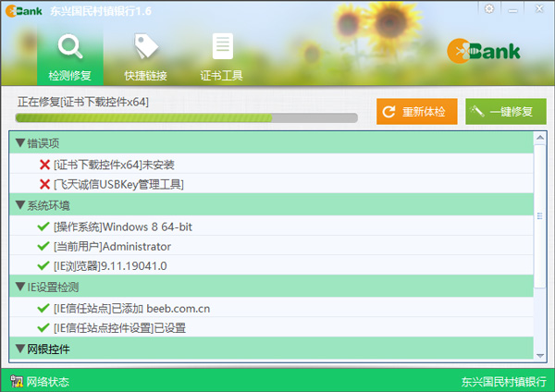
Task: Select row [IE信任站点]已添加 beeb.com.cn
Action: tap(271, 308)
